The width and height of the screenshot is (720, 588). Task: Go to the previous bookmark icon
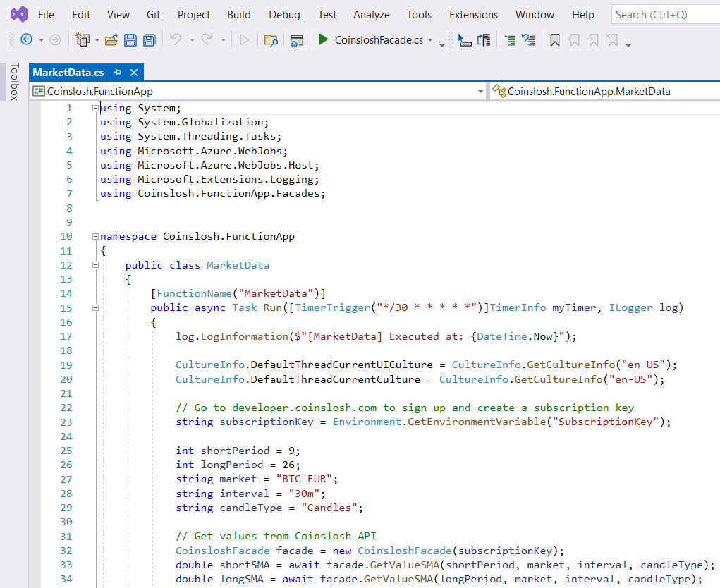click(574, 40)
